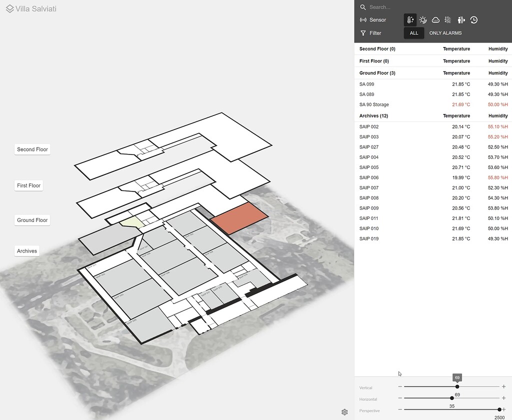This screenshot has width=512, height=420.
Task: Select the particulate matter sensor icon
Action: (x=448, y=19)
